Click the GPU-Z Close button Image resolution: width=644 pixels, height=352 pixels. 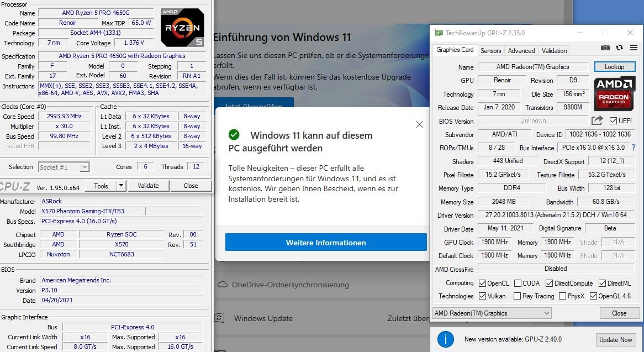[x=619, y=313]
